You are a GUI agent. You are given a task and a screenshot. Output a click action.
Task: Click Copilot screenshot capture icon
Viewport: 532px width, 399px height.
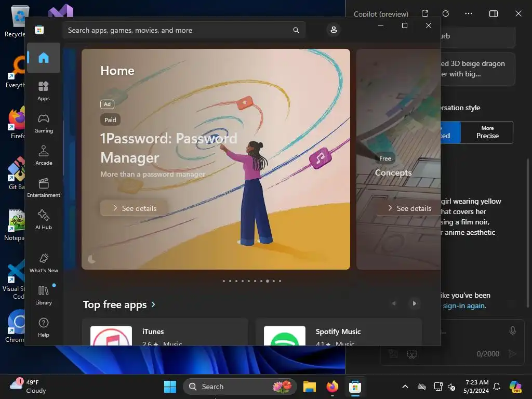411,354
